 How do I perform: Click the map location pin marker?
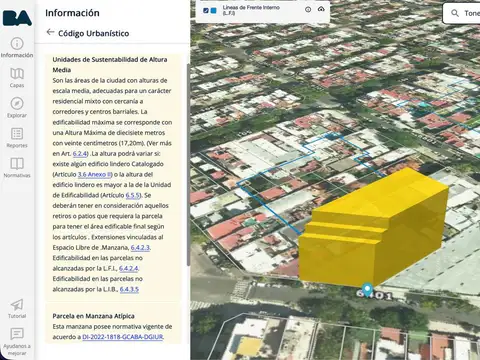367,289
